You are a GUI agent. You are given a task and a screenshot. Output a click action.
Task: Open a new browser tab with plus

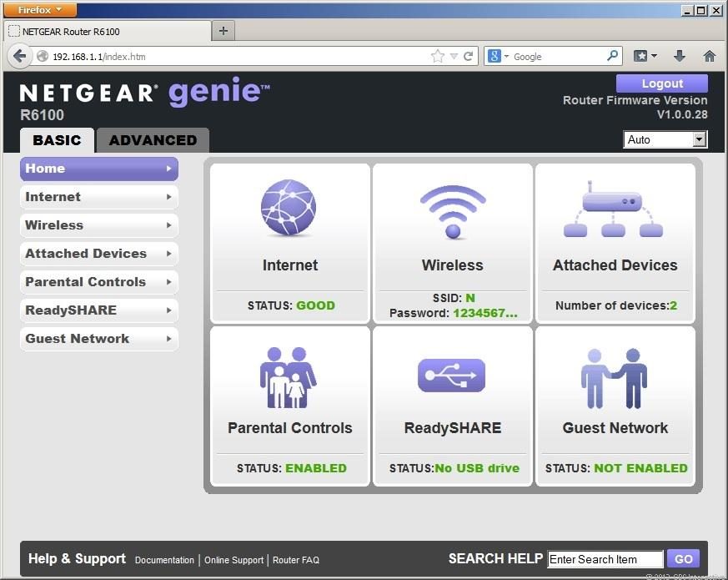(223, 31)
